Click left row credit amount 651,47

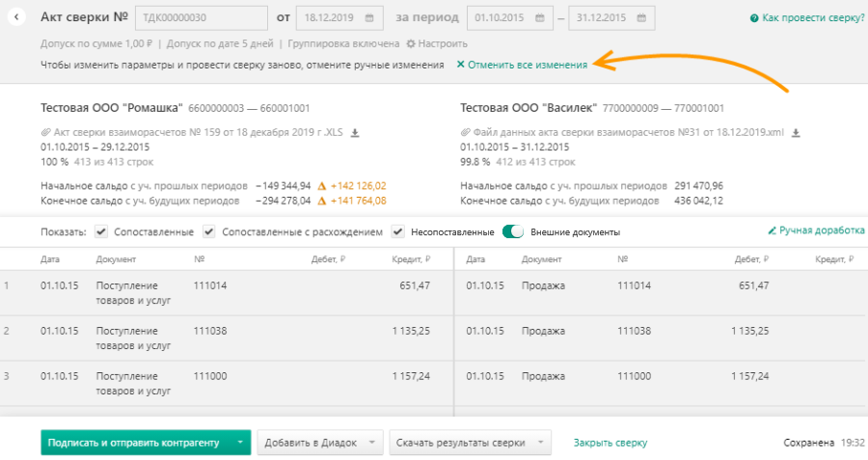415,285
